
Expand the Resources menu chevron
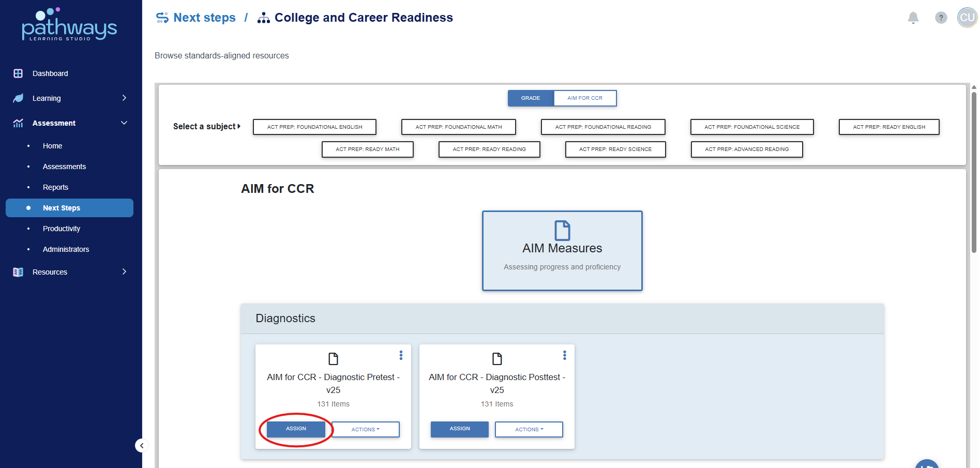(124, 271)
